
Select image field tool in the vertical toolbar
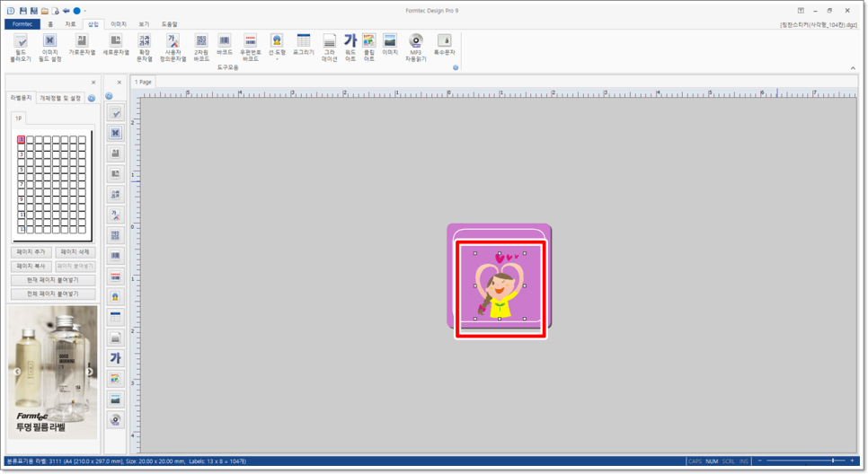[115, 133]
